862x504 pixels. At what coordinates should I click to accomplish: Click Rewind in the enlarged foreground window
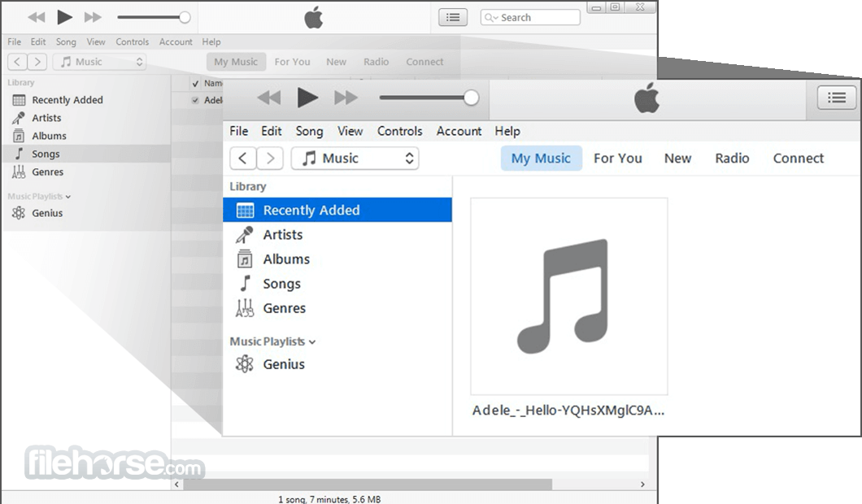click(x=269, y=98)
